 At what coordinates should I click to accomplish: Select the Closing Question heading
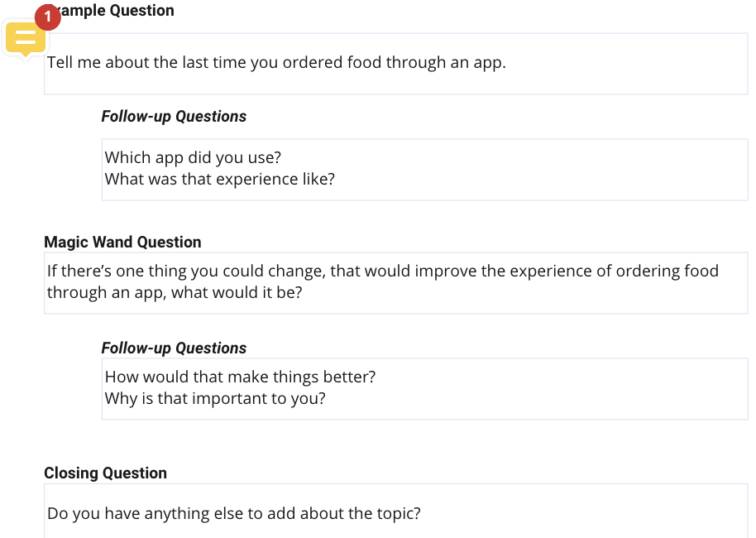[106, 473]
